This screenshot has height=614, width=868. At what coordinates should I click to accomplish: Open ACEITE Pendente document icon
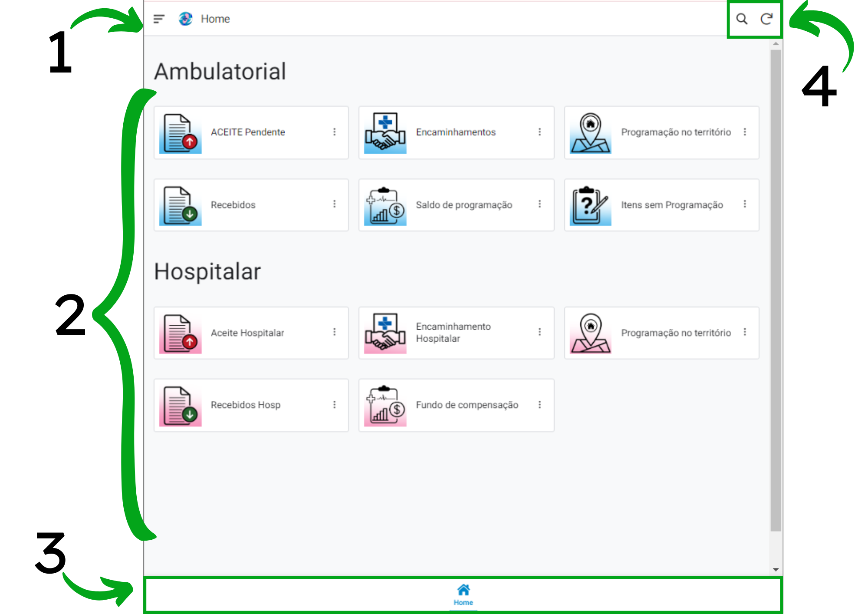click(x=180, y=133)
